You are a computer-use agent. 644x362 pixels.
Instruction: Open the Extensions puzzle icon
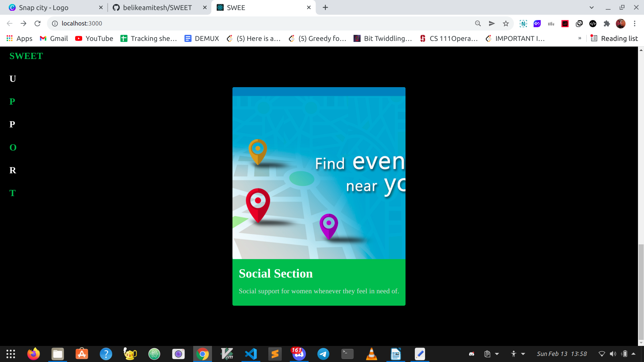[606, 23]
